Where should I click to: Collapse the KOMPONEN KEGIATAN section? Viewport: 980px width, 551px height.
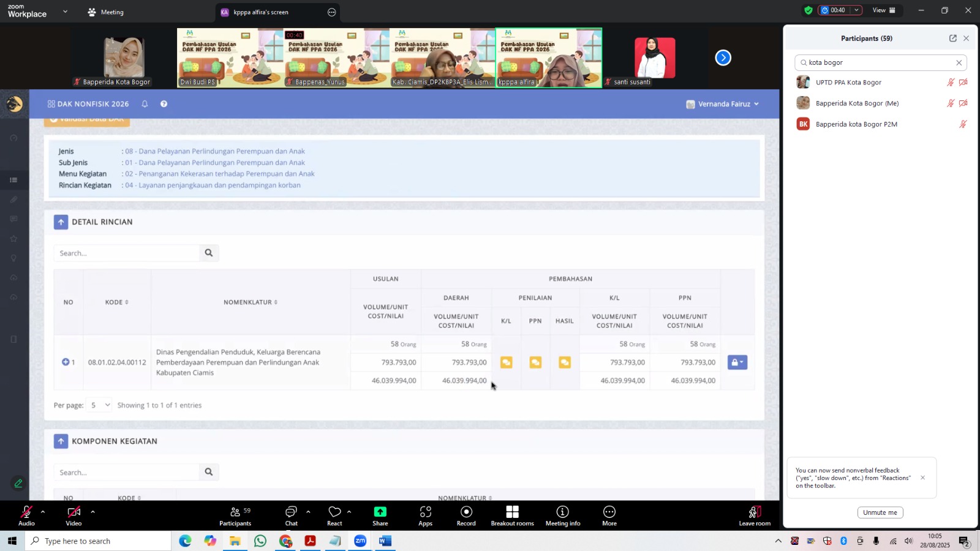tap(61, 441)
